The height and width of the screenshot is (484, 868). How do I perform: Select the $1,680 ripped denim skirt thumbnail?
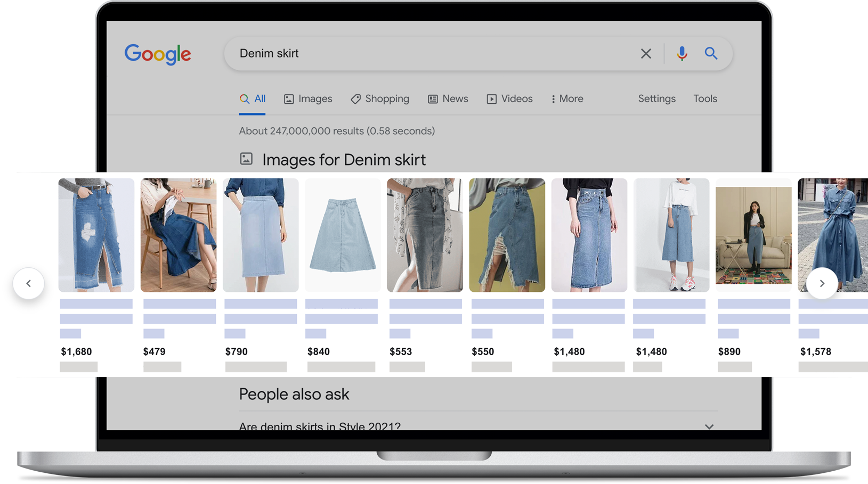(96, 235)
